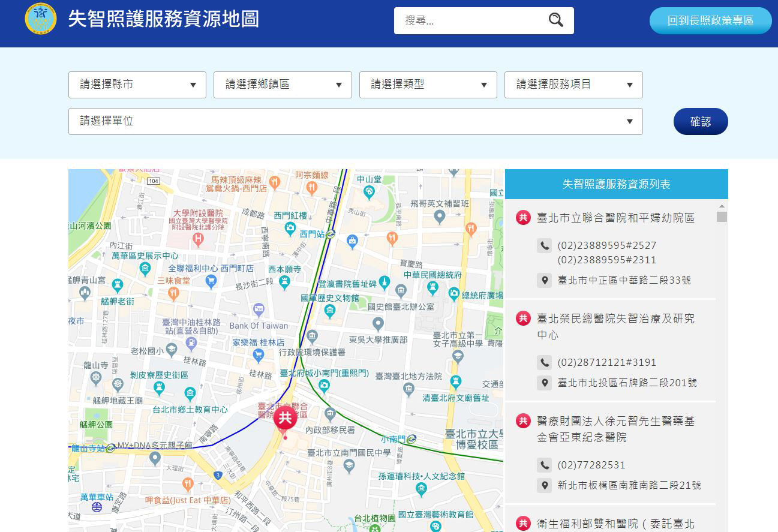Click 總統府廣場 camera pin
Screen dimensions: 778x532
point(454,294)
